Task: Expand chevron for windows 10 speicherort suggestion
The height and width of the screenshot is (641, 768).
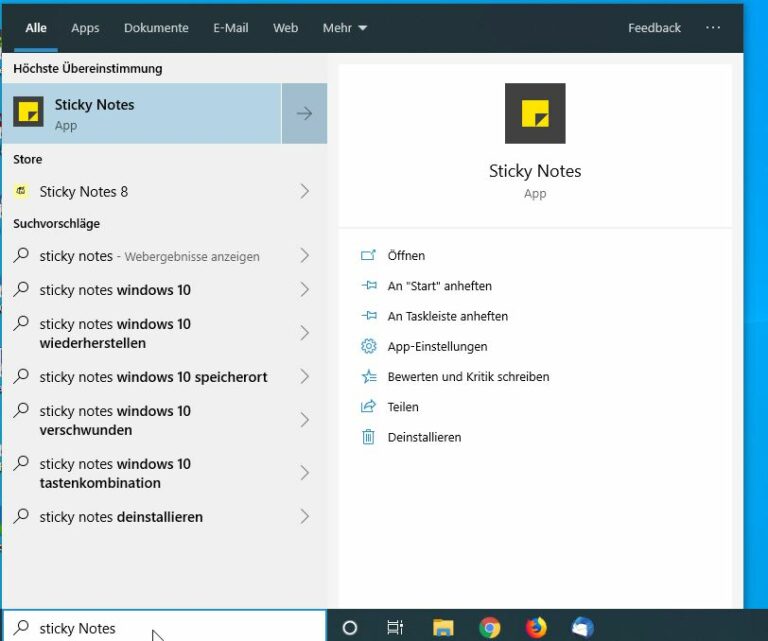Action: (x=305, y=376)
